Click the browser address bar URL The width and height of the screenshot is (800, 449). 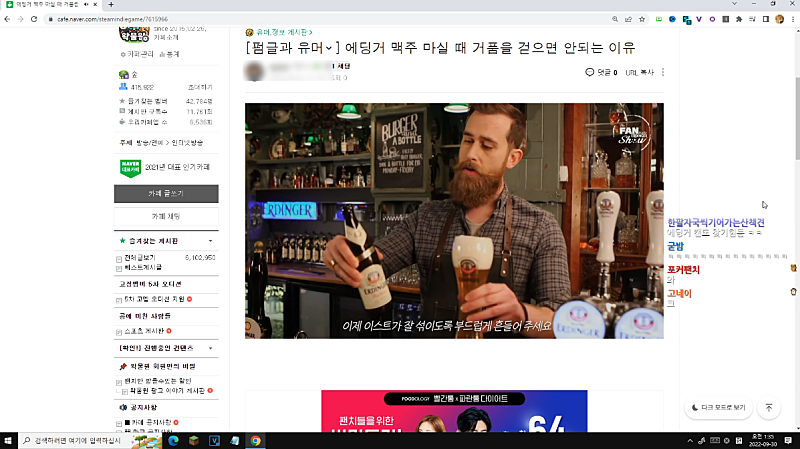point(112,19)
